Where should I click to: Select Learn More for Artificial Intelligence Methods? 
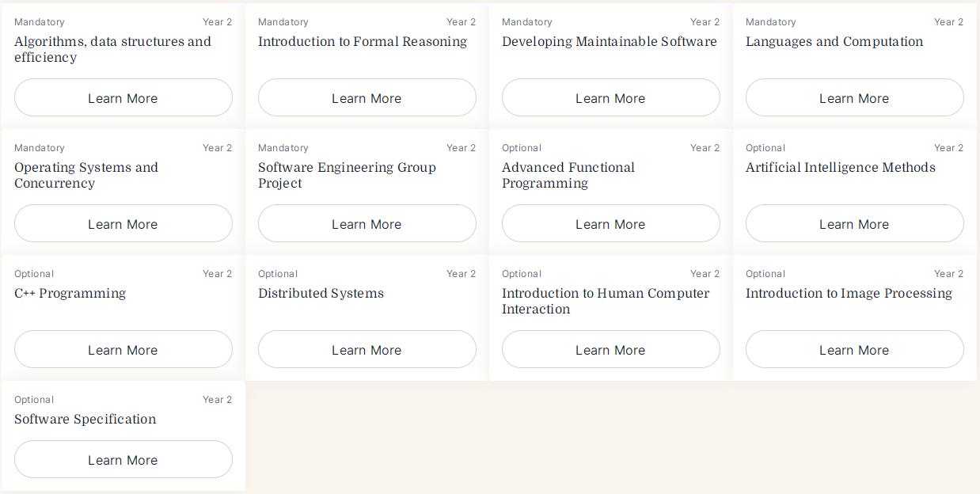tap(855, 223)
